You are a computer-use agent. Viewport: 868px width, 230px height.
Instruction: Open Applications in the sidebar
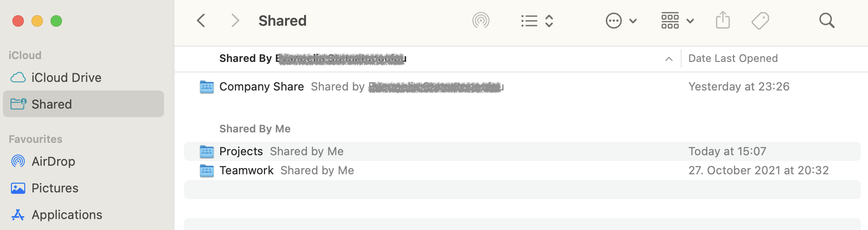67,215
